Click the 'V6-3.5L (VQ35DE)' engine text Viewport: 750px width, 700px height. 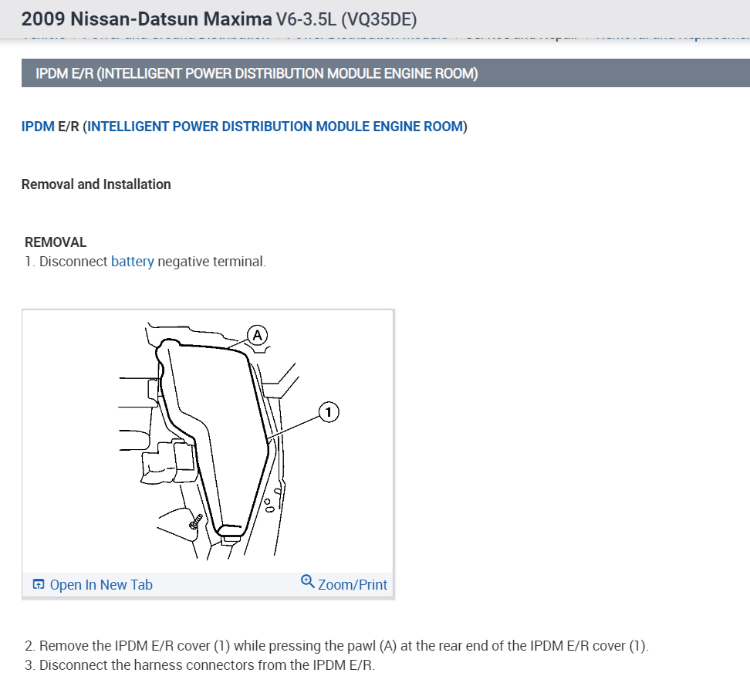point(346,19)
